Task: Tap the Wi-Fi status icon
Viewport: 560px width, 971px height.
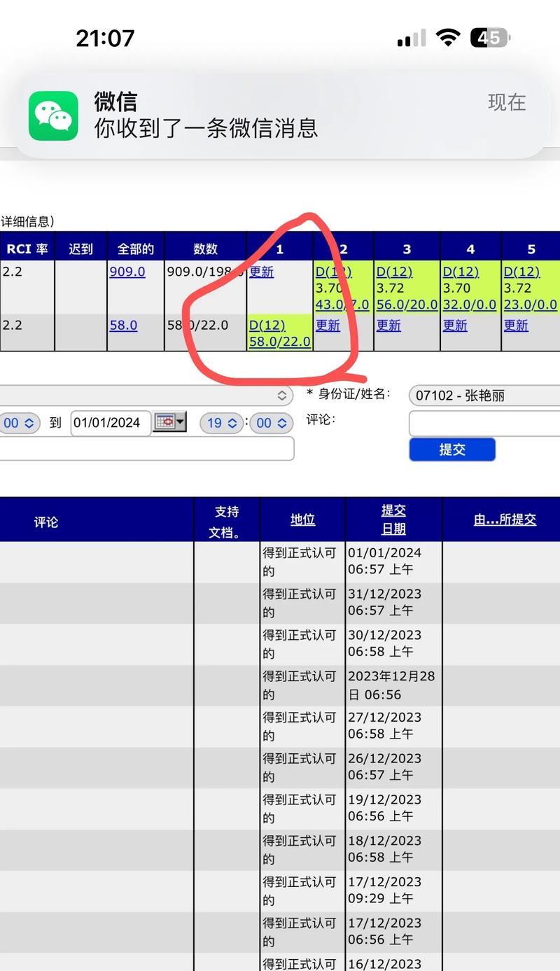Action: pos(447,38)
